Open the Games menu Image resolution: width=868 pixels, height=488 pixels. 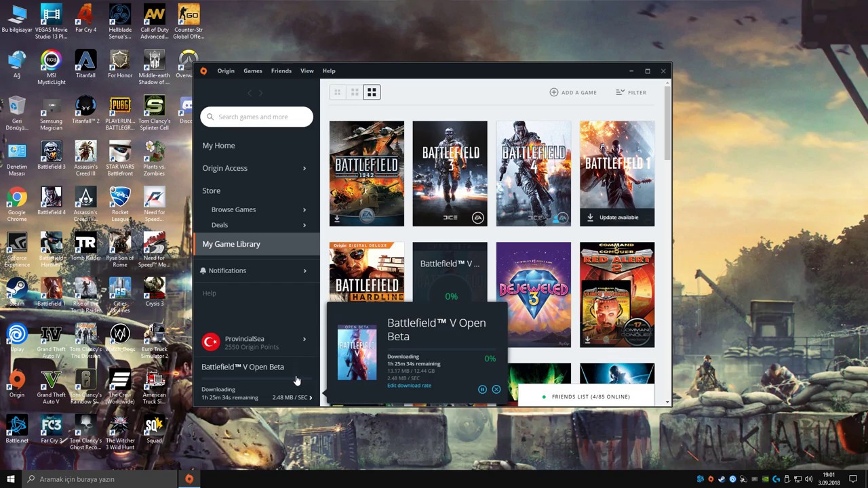pyautogui.click(x=253, y=70)
